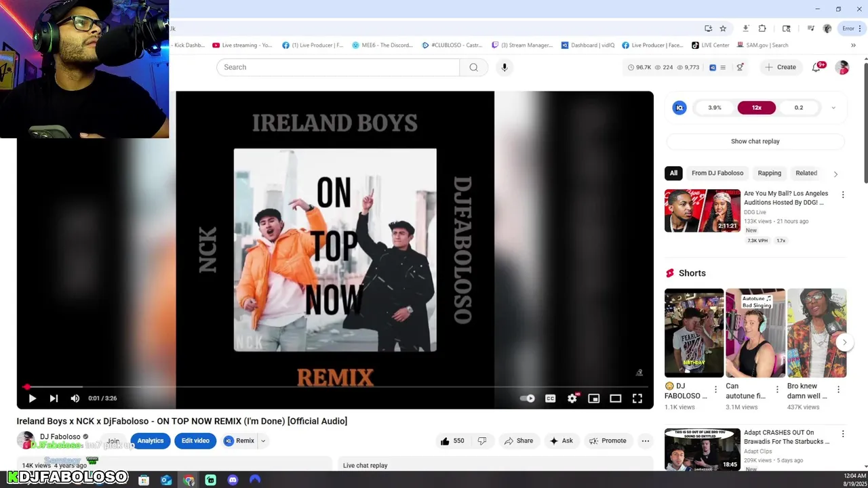
Task: Share the video via Share button
Action: 519,441
